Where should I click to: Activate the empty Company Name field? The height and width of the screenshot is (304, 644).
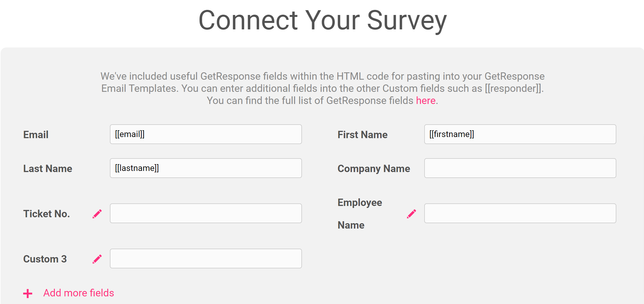520,168
